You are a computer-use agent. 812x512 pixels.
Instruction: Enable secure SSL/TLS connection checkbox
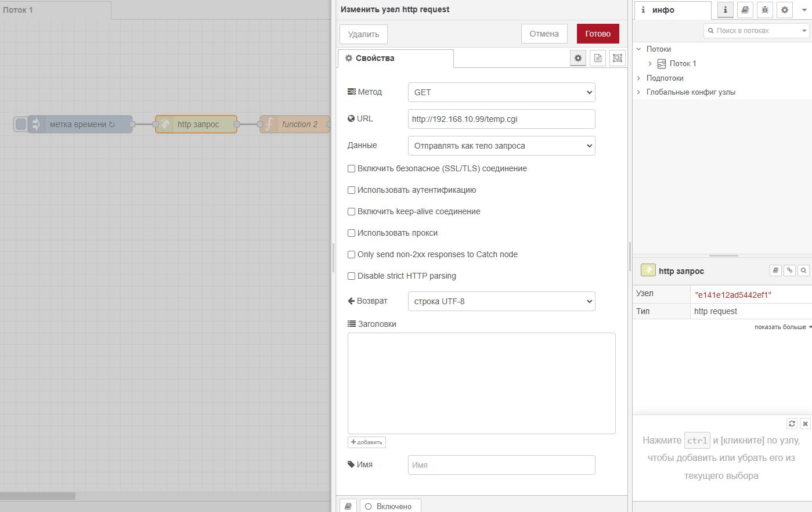click(351, 169)
